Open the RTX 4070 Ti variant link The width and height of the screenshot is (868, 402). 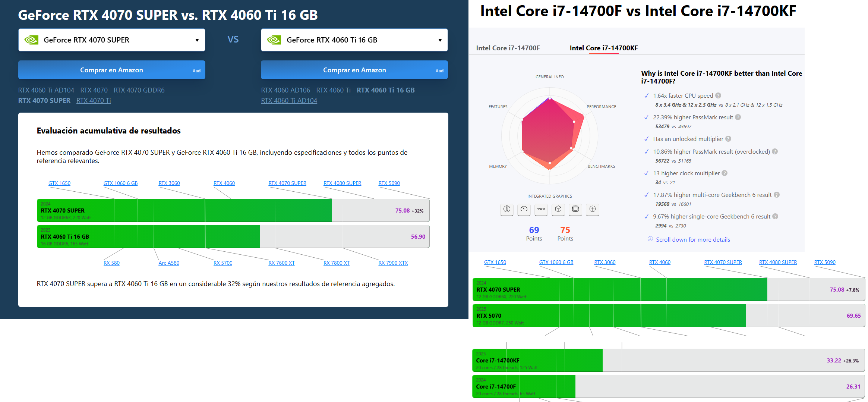tap(94, 101)
